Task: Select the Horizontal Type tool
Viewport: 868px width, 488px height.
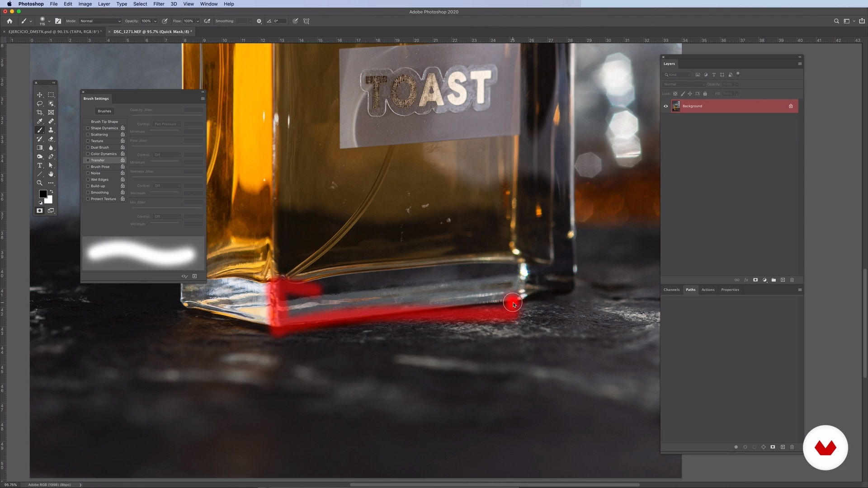Action: pos(40,165)
